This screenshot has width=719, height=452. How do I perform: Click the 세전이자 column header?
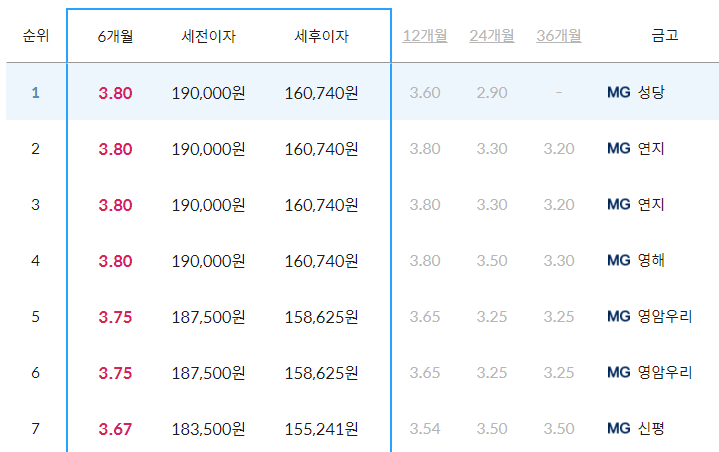tap(208, 36)
